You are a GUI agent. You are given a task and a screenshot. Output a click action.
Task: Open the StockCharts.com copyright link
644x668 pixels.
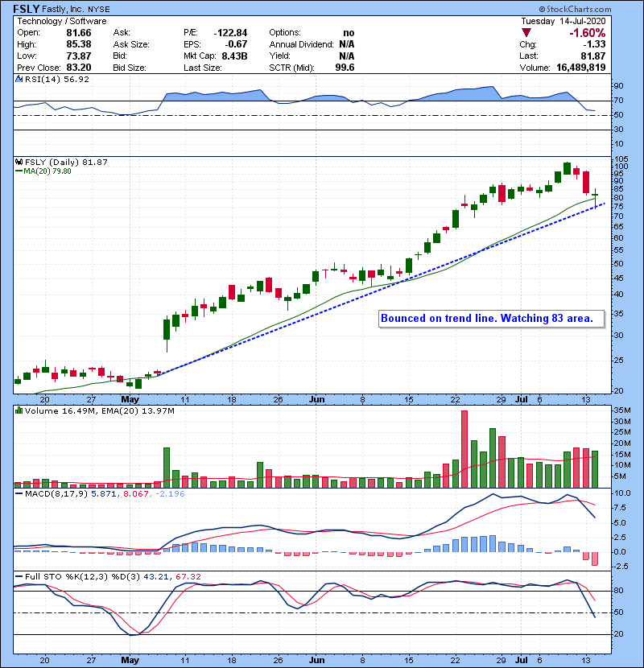click(x=575, y=9)
